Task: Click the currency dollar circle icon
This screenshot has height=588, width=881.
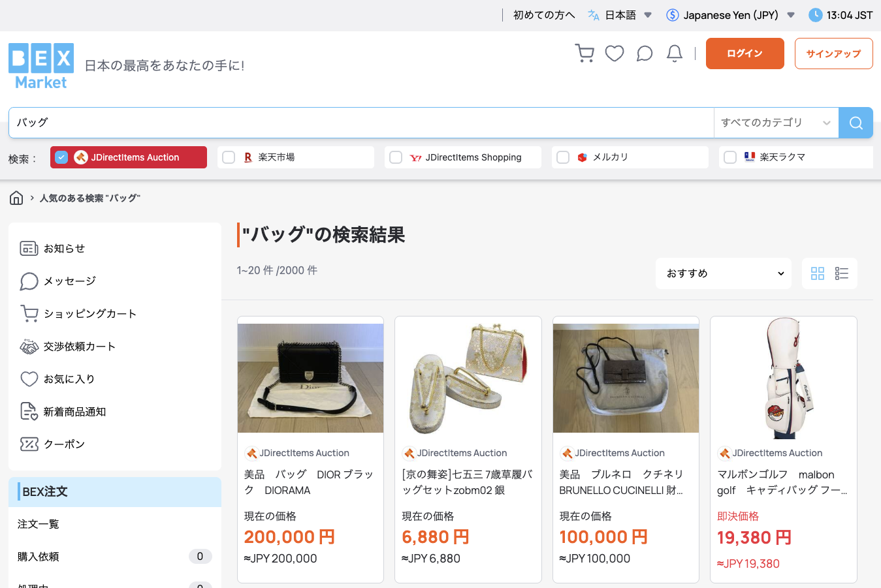Action: (x=672, y=15)
